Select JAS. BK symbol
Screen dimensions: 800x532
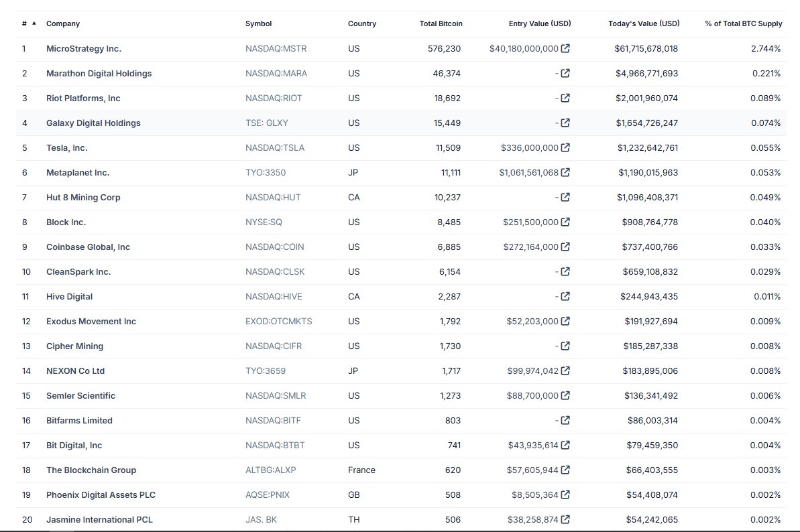point(261,520)
